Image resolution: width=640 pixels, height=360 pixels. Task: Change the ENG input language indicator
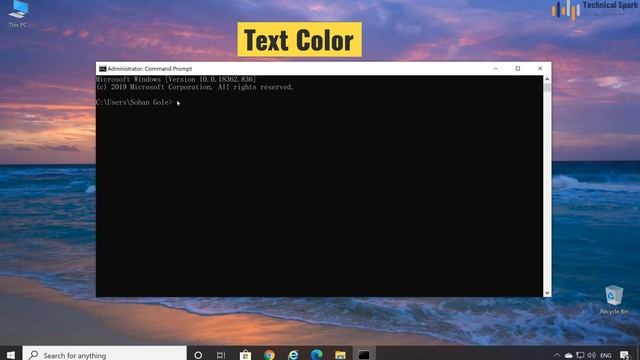606,356
